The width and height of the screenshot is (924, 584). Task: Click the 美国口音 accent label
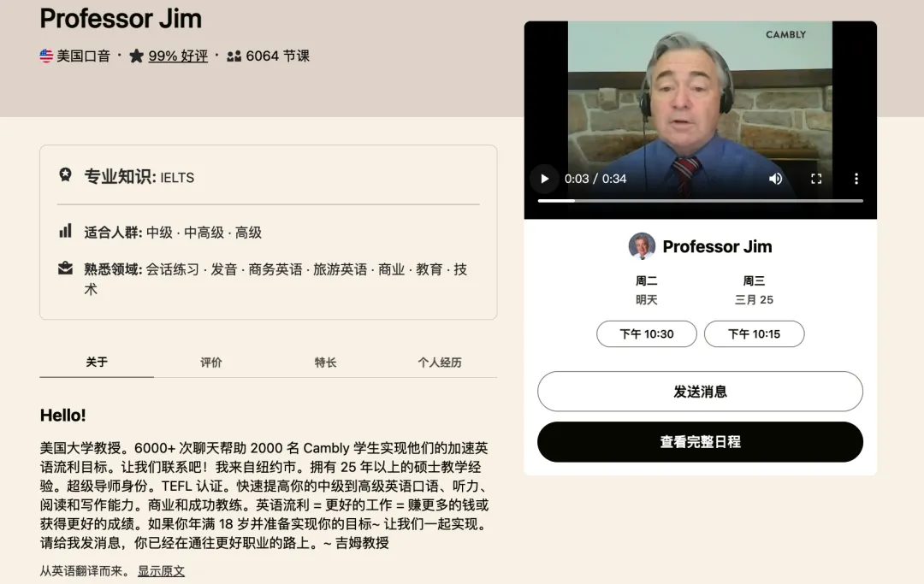pyautogui.click(x=83, y=56)
